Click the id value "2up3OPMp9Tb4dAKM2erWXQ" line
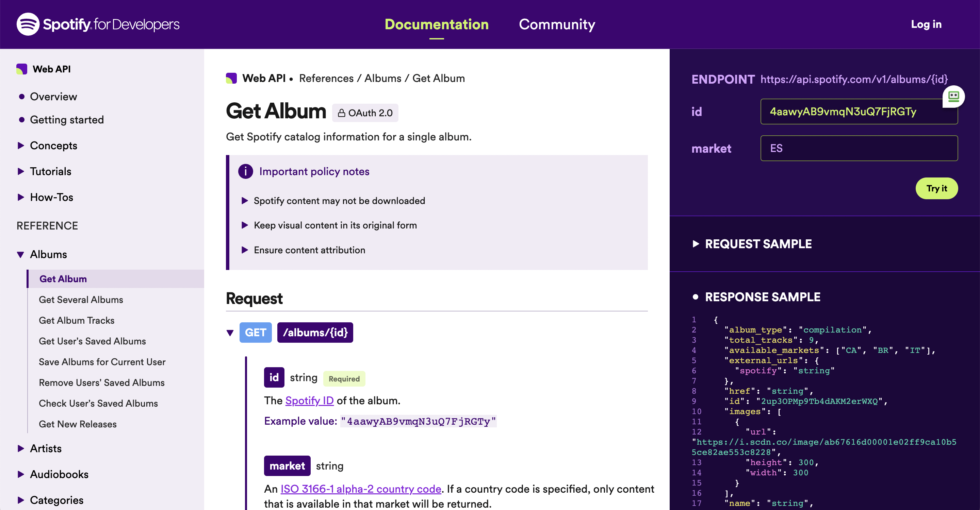 pos(806,401)
